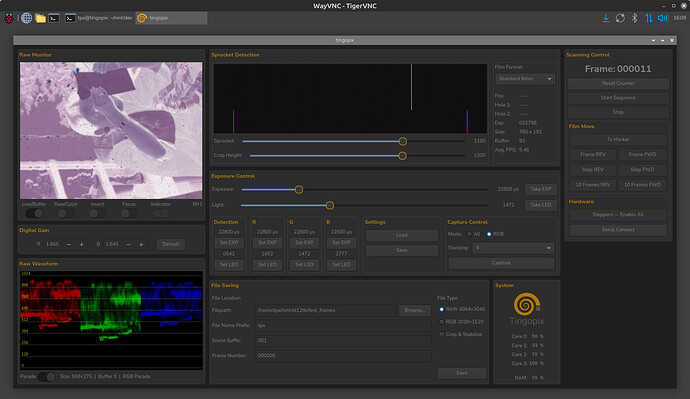Click the Step REV button
This screenshot has width=690, height=399.
coord(593,170)
